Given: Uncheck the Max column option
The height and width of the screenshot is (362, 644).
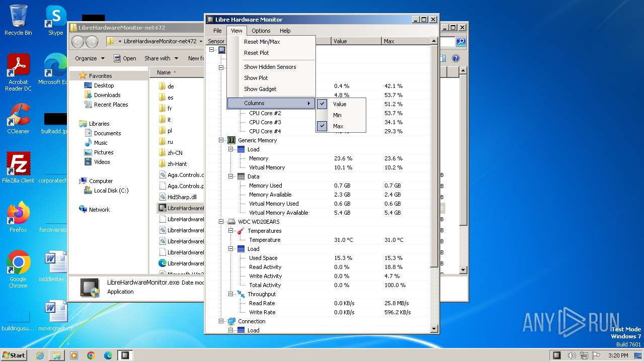Looking at the screenshot, I should [x=341, y=126].
